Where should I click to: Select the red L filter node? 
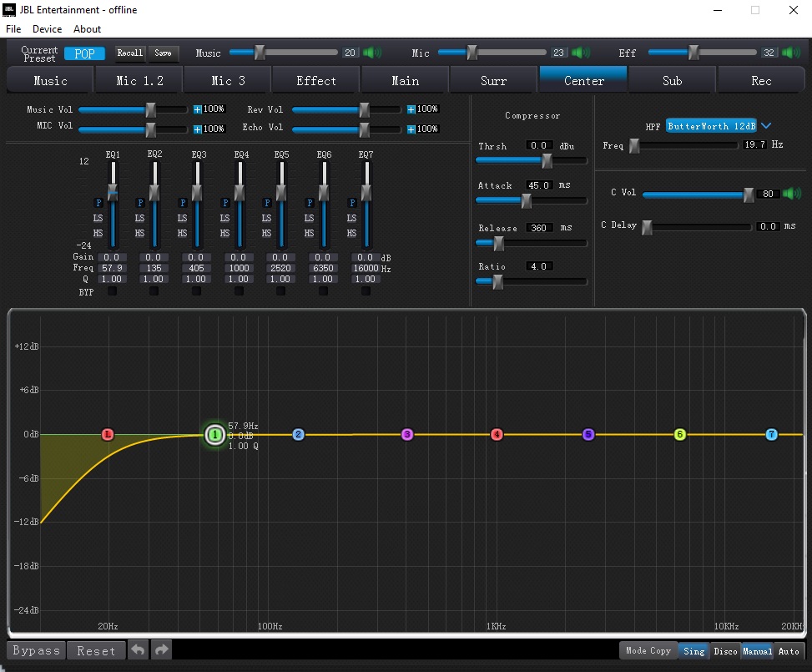point(107,434)
